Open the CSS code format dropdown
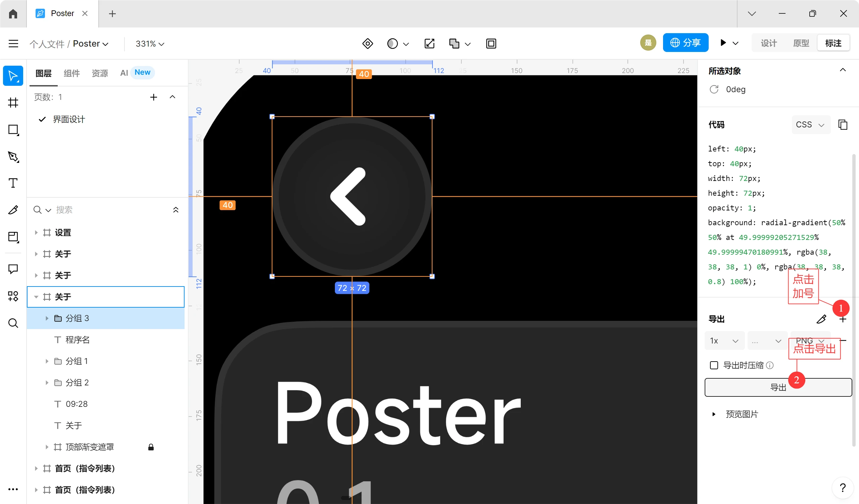This screenshot has height=504, width=859. (810, 125)
